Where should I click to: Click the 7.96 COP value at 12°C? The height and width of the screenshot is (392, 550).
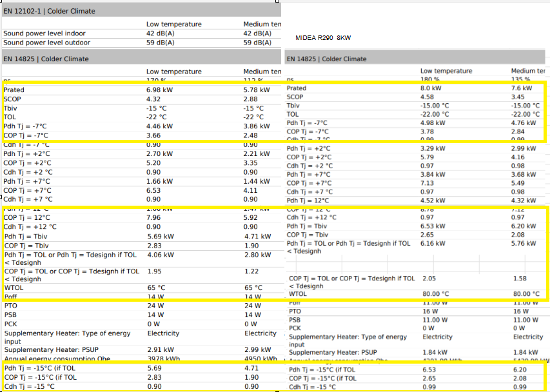coord(153,218)
